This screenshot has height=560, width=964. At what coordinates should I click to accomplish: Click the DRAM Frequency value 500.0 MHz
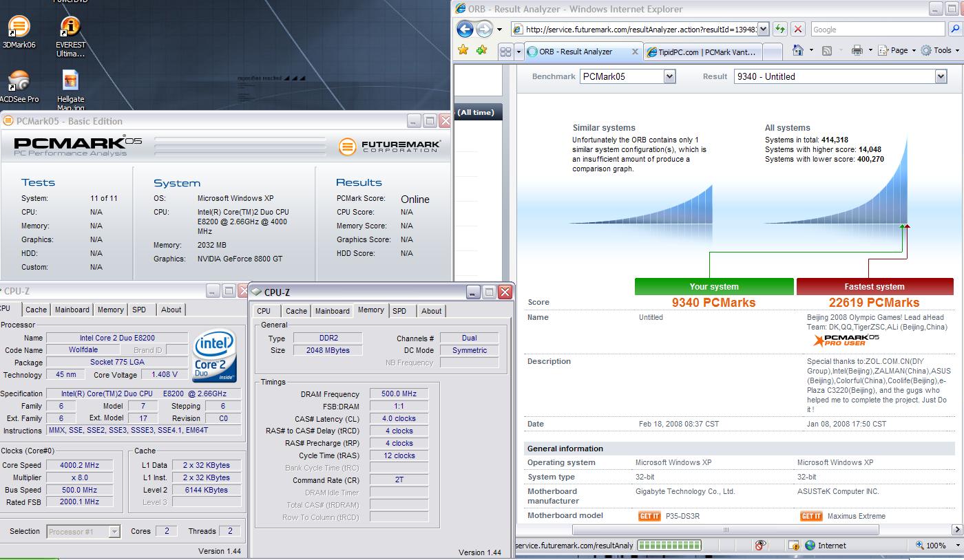click(x=399, y=394)
